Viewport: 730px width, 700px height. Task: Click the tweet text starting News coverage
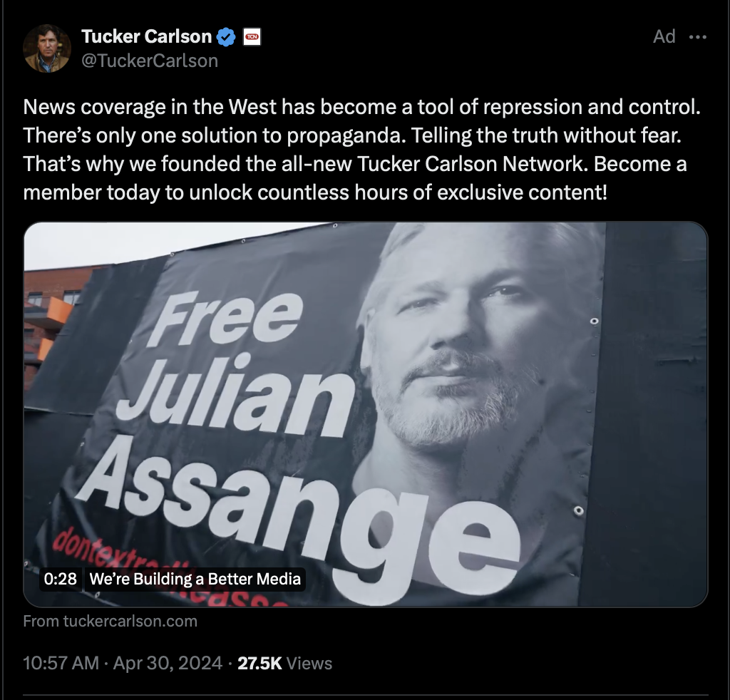(x=361, y=150)
